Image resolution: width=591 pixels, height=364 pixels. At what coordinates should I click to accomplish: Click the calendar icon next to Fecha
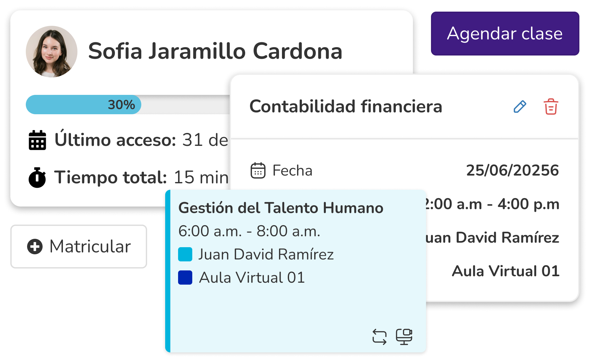click(x=257, y=170)
